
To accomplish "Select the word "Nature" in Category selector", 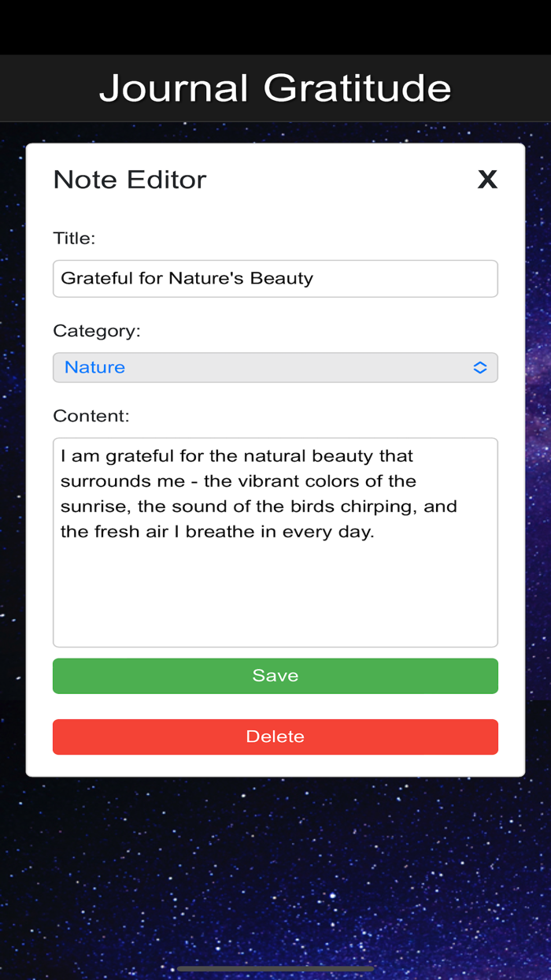I will tap(95, 368).
